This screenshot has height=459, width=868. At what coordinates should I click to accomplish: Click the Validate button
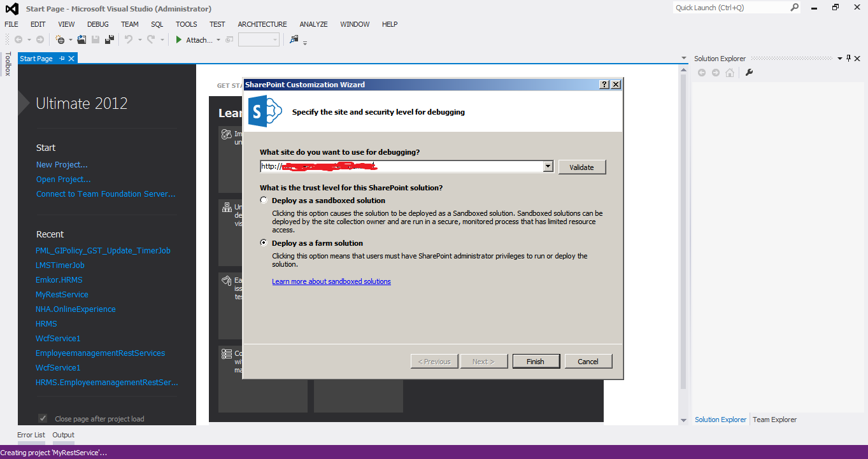(x=581, y=166)
